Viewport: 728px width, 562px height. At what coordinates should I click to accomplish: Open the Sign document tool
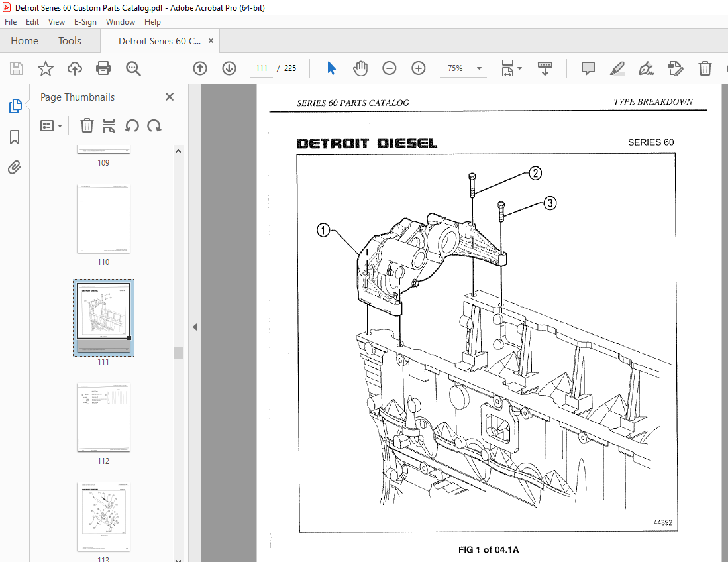(x=646, y=68)
